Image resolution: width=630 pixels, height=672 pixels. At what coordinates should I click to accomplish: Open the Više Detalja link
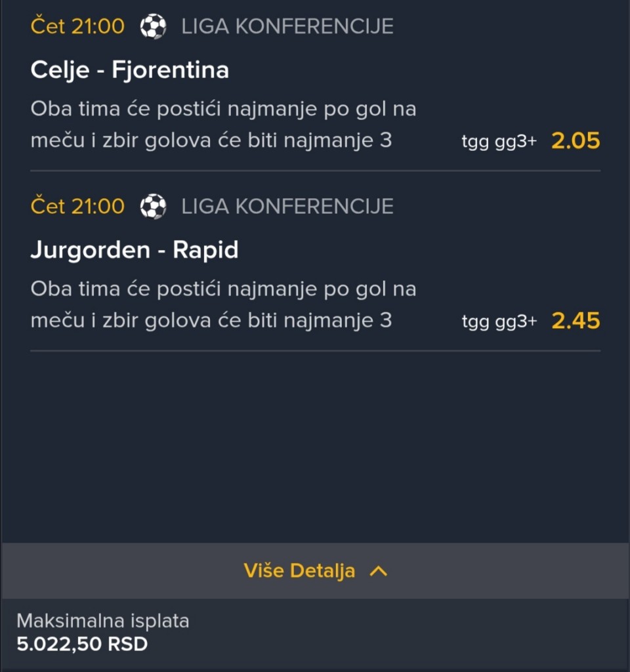299,571
